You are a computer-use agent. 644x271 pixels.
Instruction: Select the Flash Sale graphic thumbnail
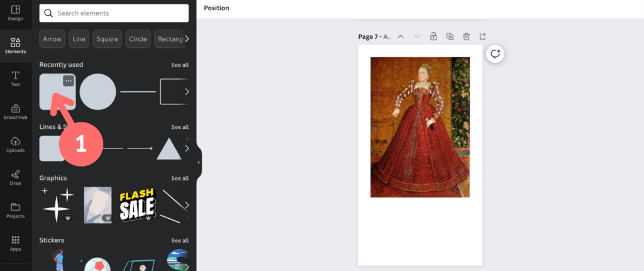click(137, 205)
